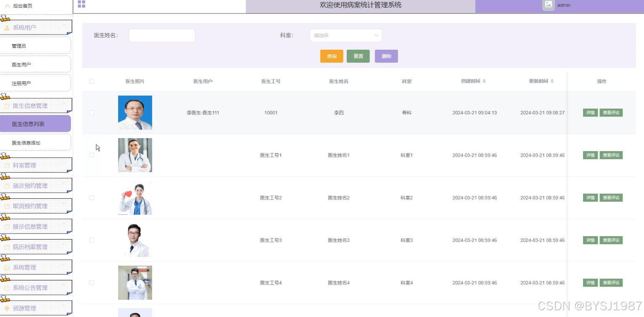644x317 pixels.
Task: Check the row checkbox for 医生姓名3
Action: [92, 240]
